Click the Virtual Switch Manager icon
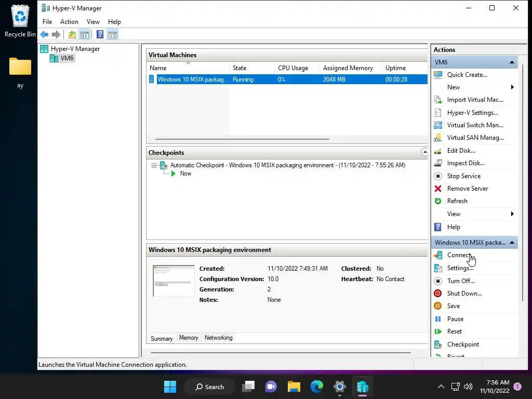 pos(438,125)
